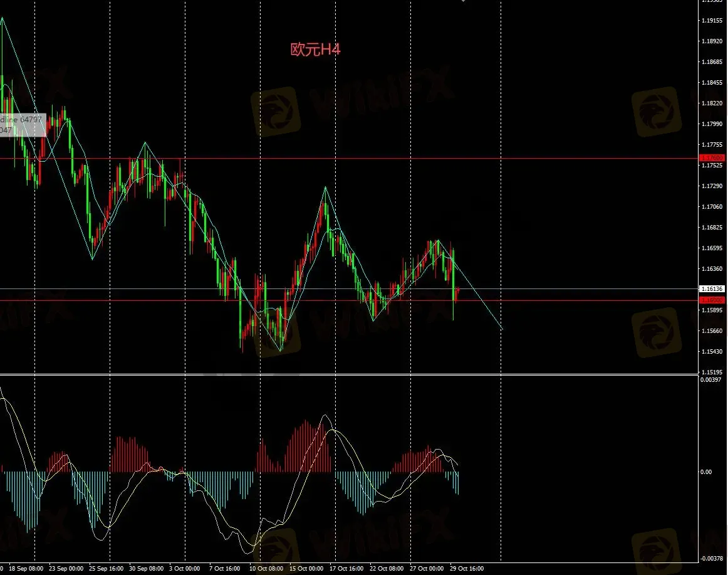Click the 18 Sep 08:00 time label
Image resolution: width=728 pixels, height=575 pixels.
(26, 569)
